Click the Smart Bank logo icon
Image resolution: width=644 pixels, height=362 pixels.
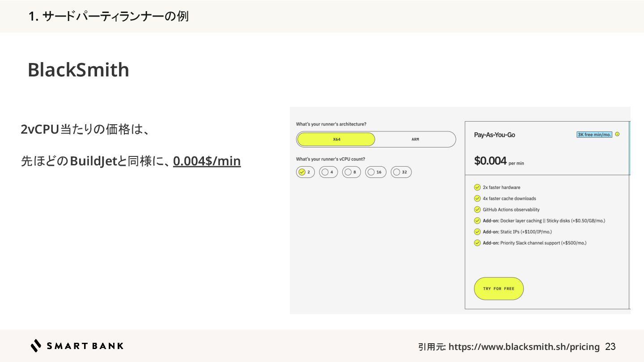point(36,346)
